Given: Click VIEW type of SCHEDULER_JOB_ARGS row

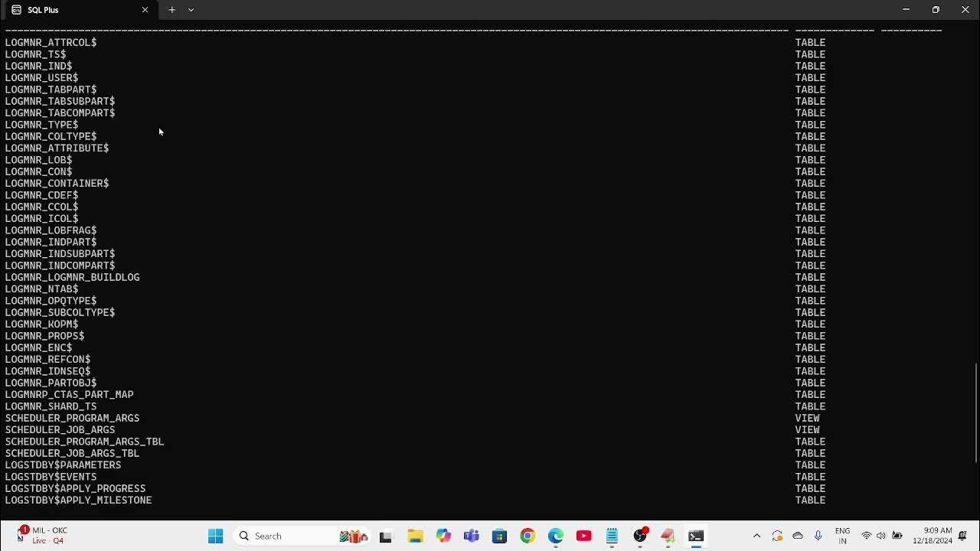Looking at the screenshot, I should tap(807, 430).
